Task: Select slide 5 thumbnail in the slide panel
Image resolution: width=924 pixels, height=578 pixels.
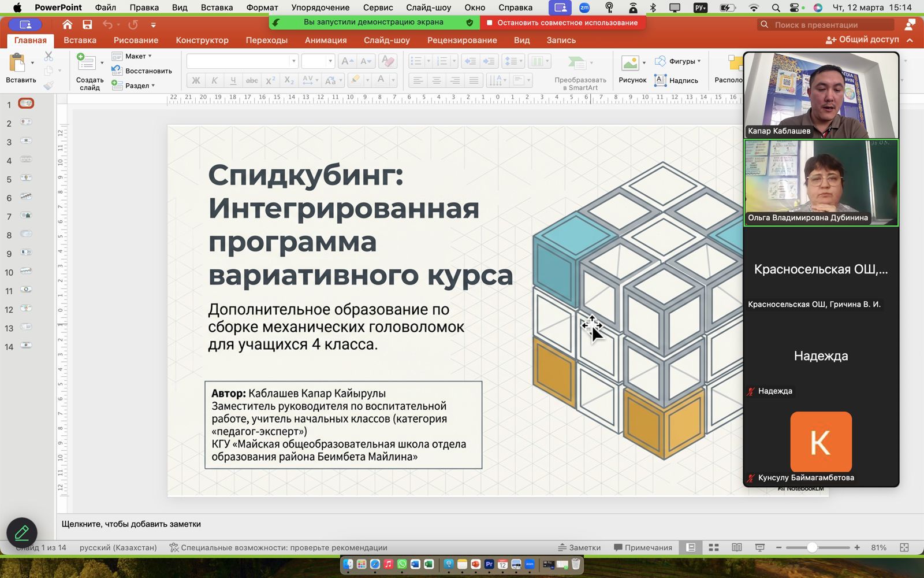Action: point(26,178)
